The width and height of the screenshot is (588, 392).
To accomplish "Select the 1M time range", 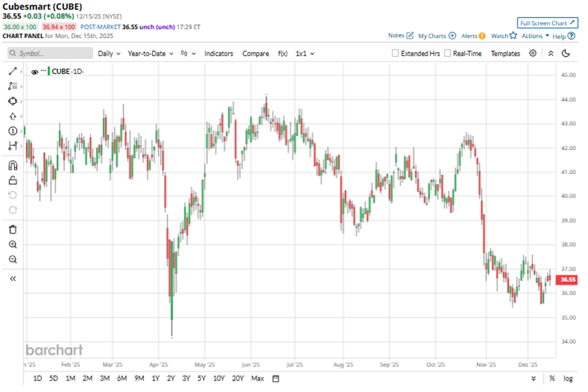I will (x=71, y=378).
